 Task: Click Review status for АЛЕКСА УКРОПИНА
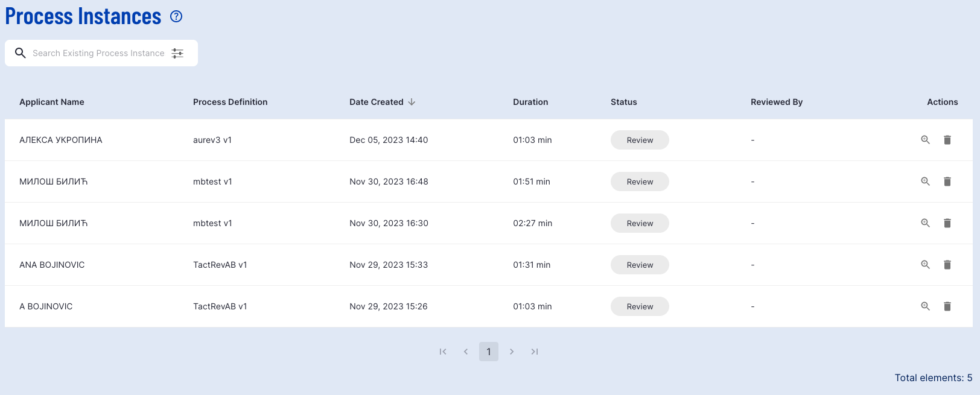pyautogui.click(x=640, y=140)
